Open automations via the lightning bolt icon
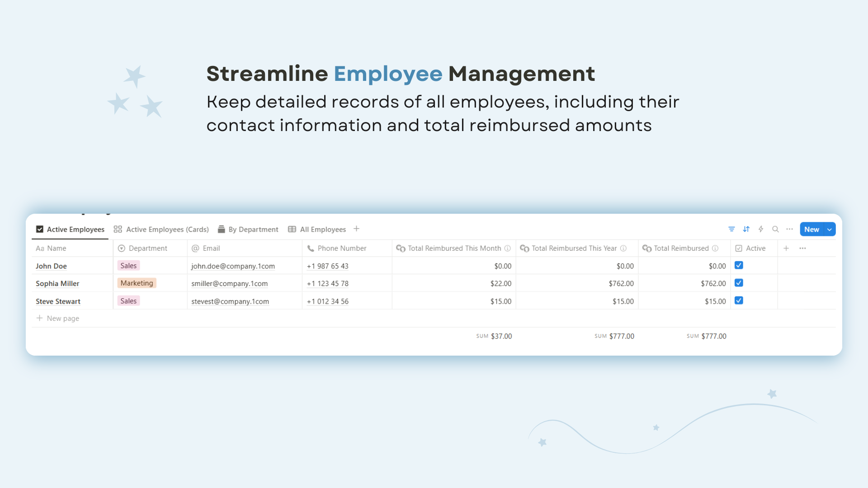This screenshot has height=488, width=868. pyautogui.click(x=761, y=229)
